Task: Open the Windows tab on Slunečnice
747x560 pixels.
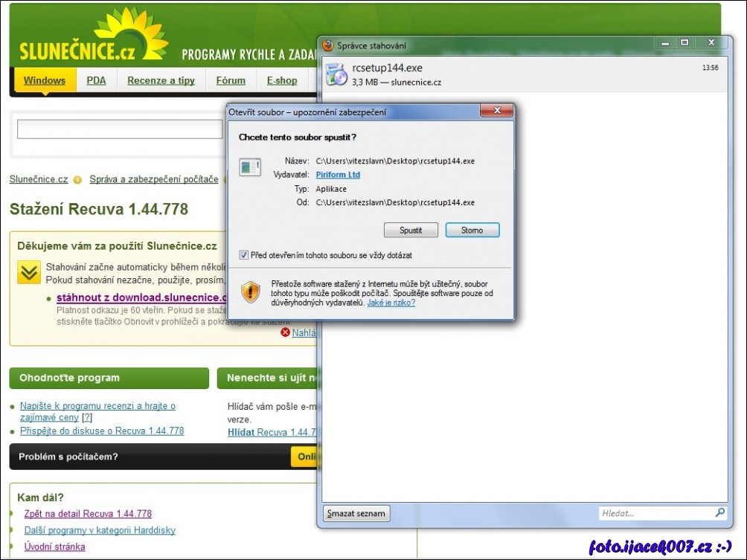Action: click(x=44, y=81)
